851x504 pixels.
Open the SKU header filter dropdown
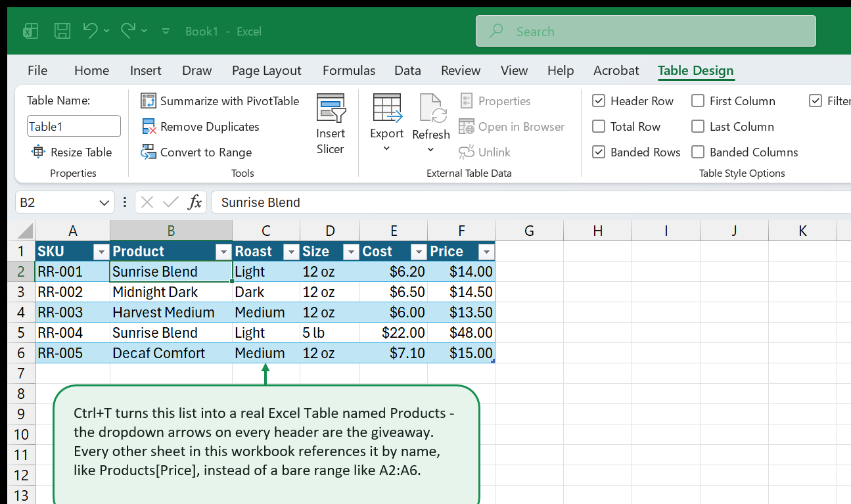click(x=101, y=252)
